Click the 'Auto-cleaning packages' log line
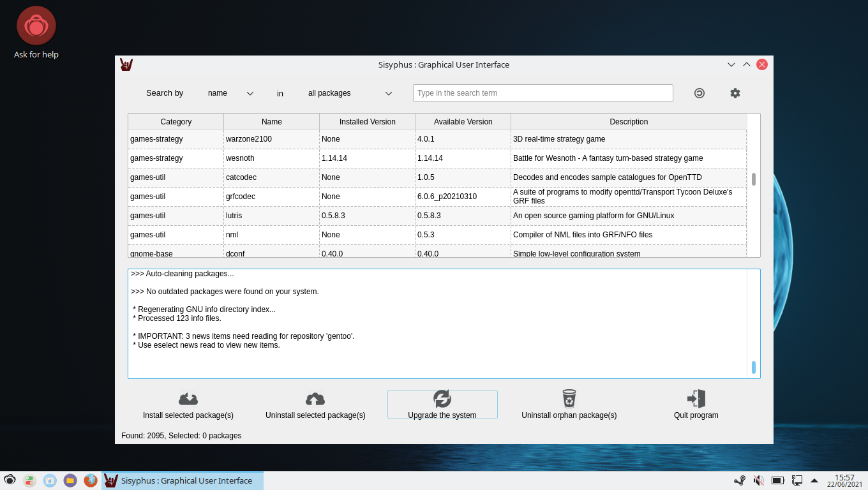The height and width of the screenshot is (490, 868). (183, 274)
